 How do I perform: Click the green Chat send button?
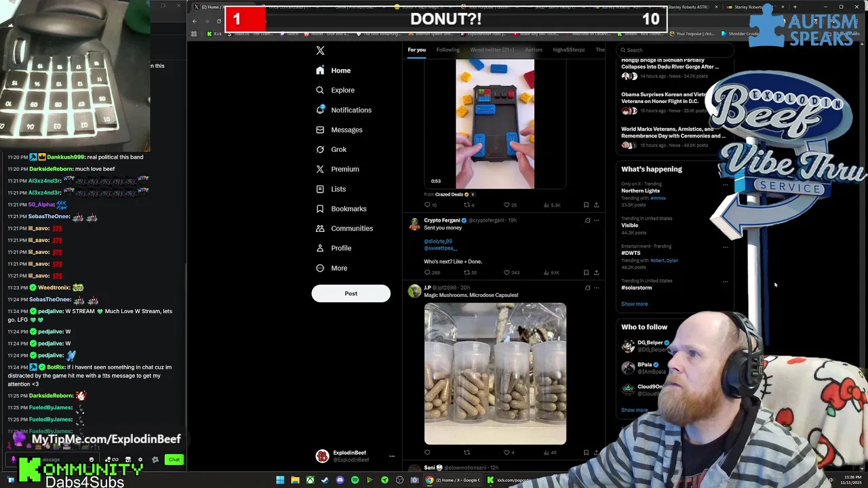tap(174, 460)
